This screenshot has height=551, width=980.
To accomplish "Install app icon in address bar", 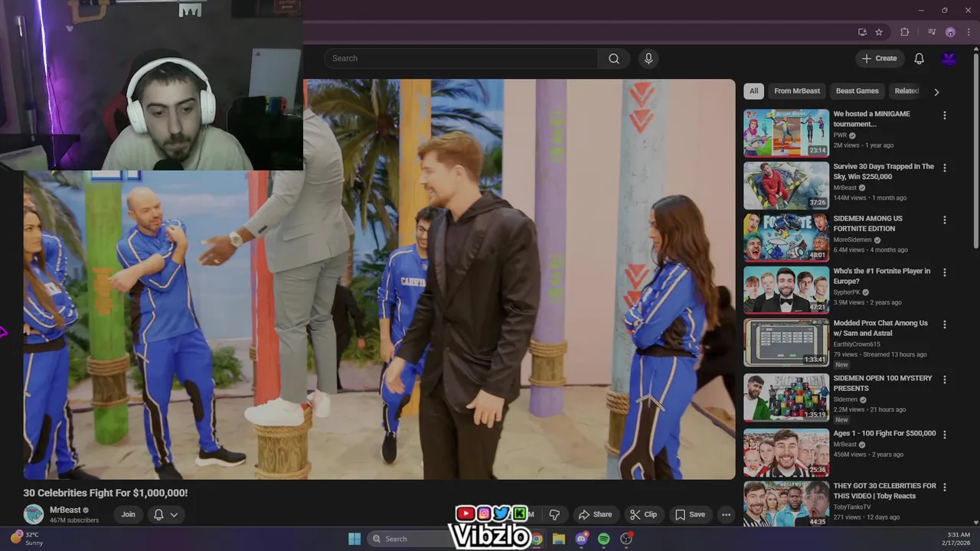I will [862, 32].
